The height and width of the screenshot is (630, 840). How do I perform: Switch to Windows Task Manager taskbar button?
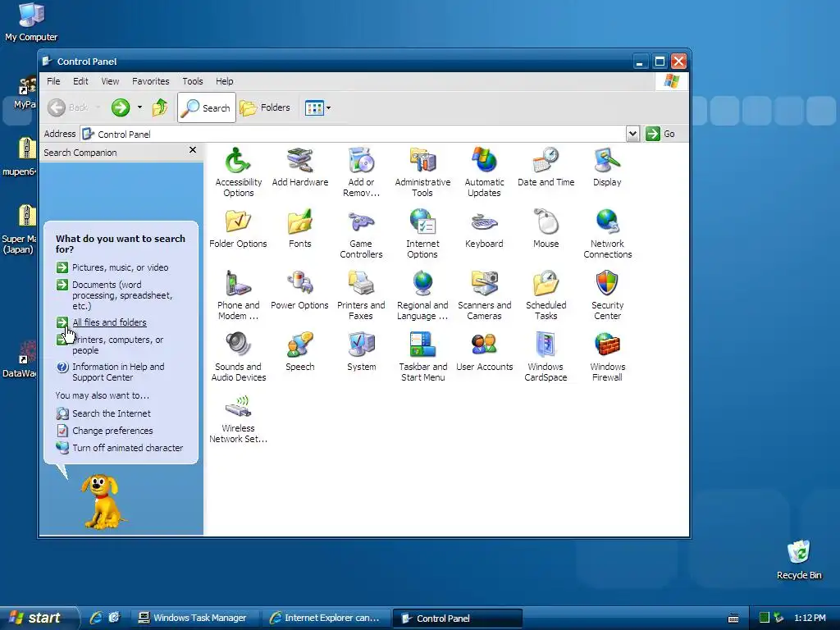[x=194, y=619]
